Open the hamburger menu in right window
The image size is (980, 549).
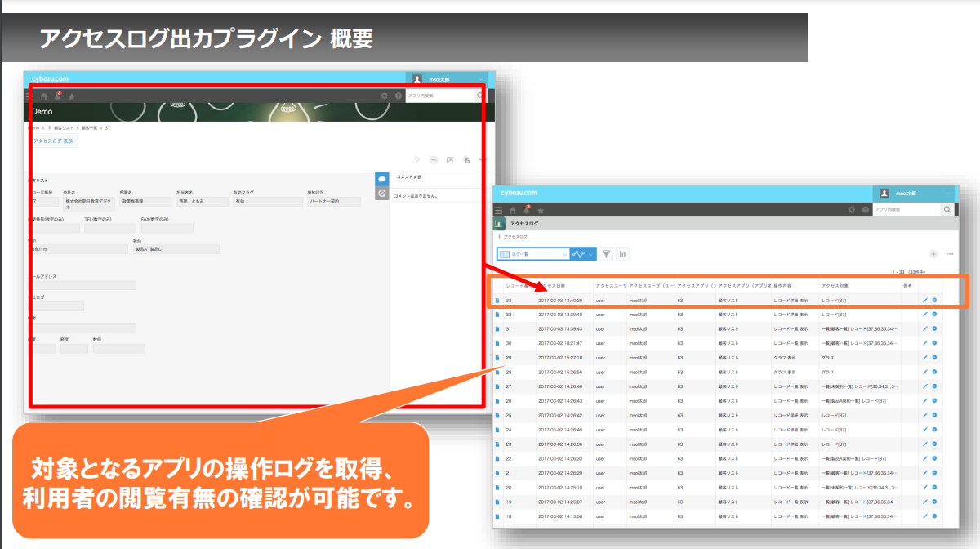click(499, 210)
